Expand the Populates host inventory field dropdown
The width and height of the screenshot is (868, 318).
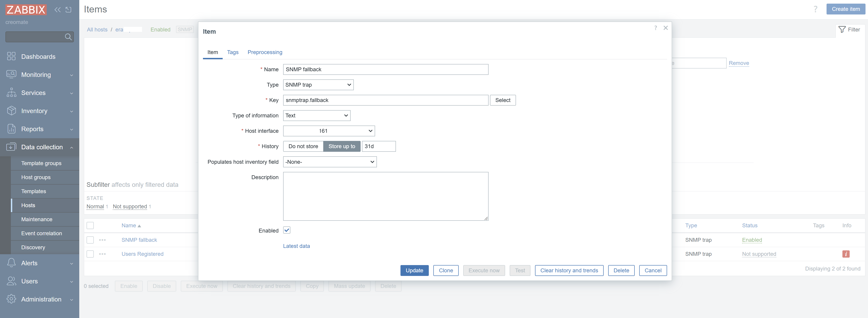tap(330, 162)
